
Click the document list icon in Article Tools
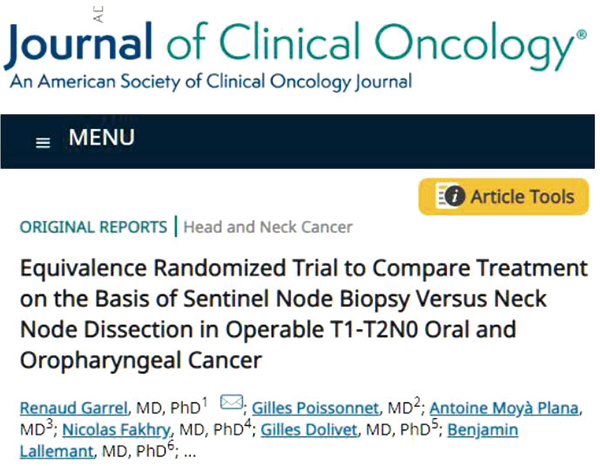click(x=443, y=196)
